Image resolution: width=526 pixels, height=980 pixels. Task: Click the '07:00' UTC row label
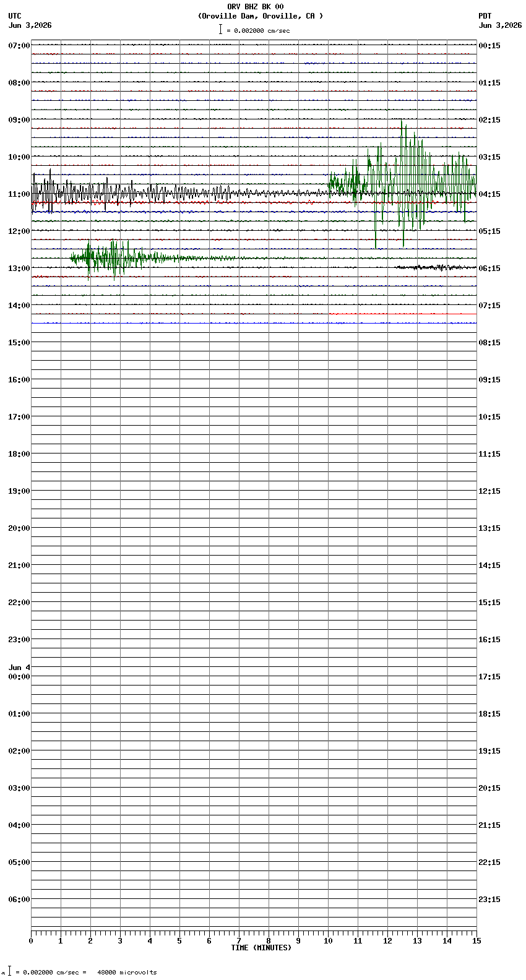pos(19,46)
